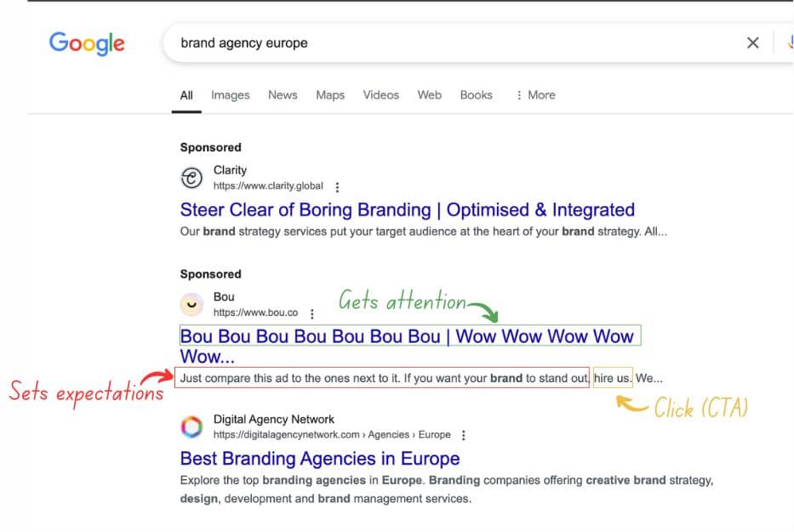Expand the More search filters menu
The width and height of the screenshot is (794, 532).
tap(535, 95)
